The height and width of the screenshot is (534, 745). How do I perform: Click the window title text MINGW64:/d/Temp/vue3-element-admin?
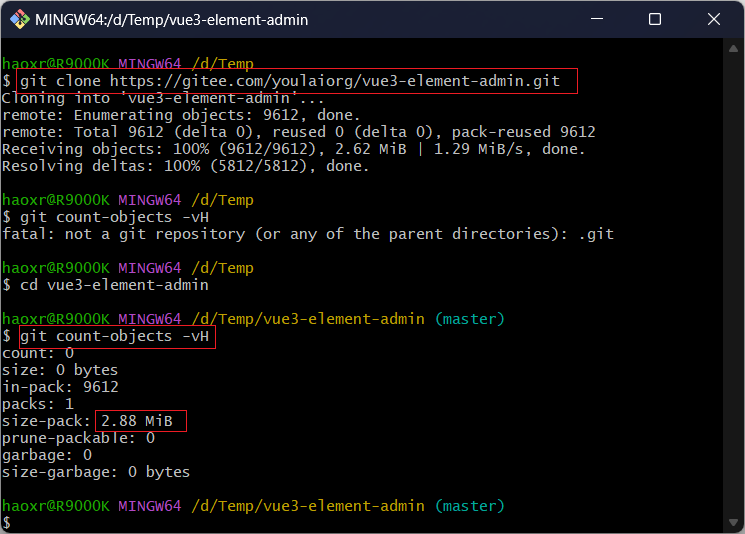(172, 20)
